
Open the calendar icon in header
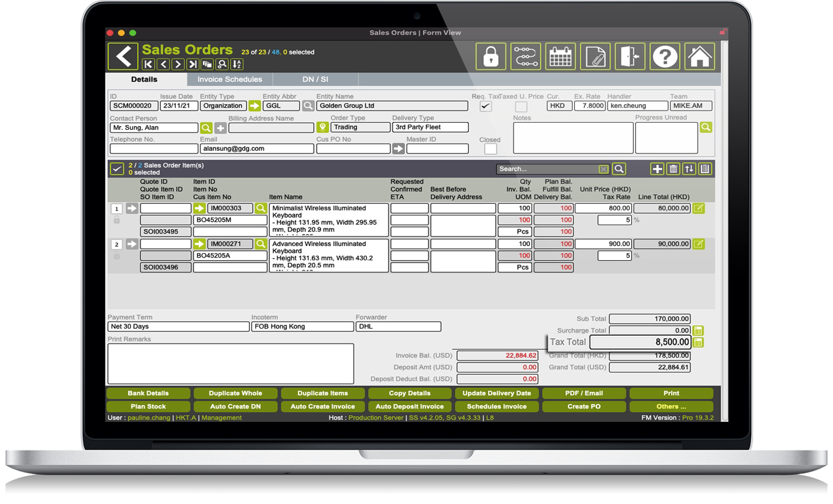560,57
